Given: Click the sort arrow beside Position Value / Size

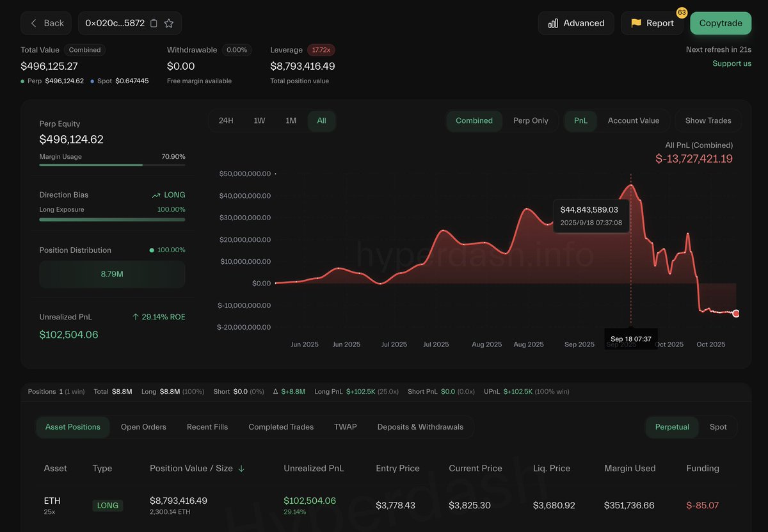Looking at the screenshot, I should pyautogui.click(x=241, y=469).
